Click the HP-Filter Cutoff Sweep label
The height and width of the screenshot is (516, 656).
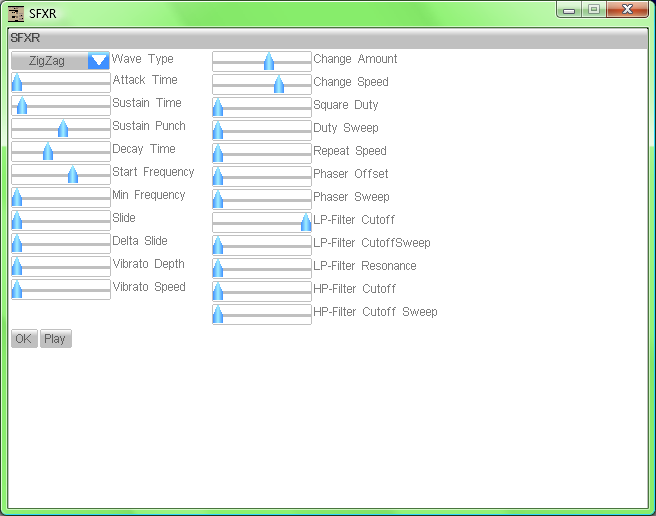tap(375, 312)
